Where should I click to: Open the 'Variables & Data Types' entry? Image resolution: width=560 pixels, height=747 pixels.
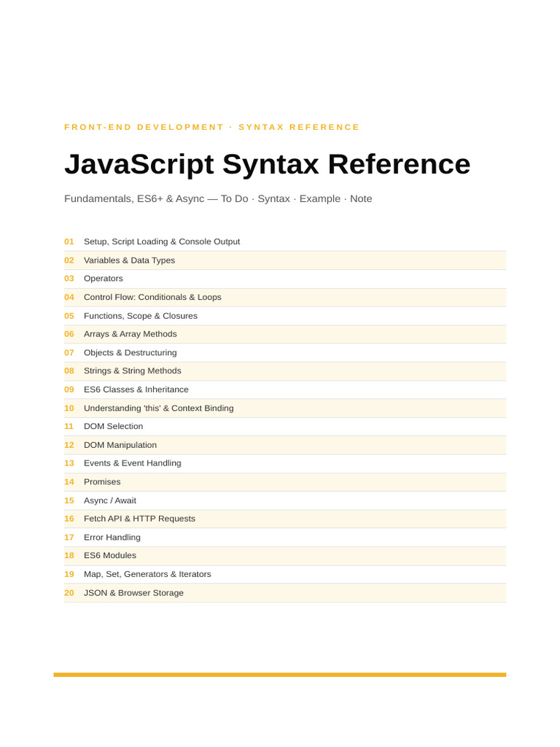285,260
